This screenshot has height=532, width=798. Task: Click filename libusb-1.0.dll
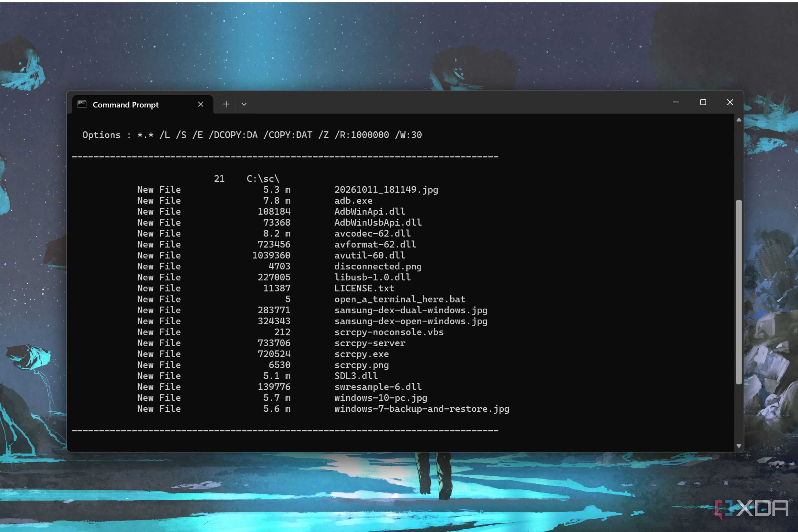coord(373,277)
